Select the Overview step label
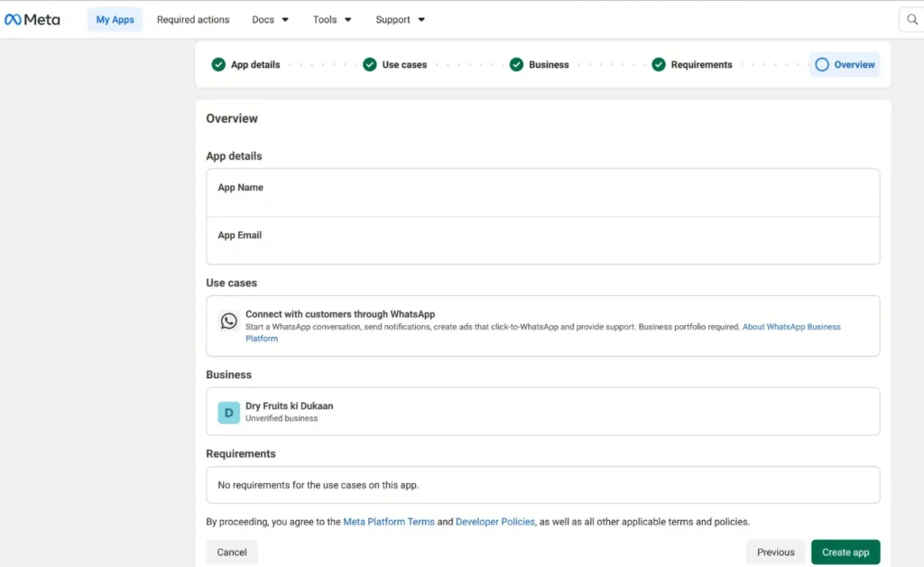The width and height of the screenshot is (924, 567). pyautogui.click(x=854, y=65)
